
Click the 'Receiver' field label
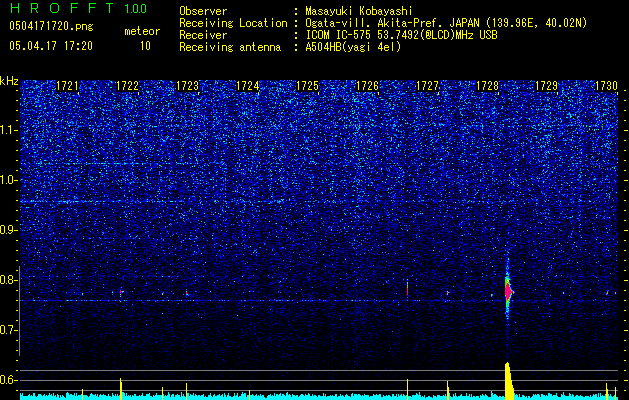coord(203,35)
